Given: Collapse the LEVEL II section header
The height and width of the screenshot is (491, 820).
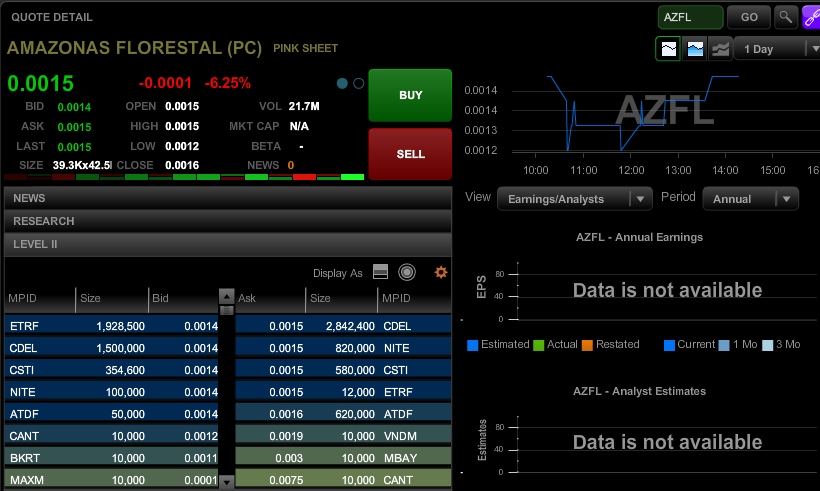Looking at the screenshot, I should pos(228,244).
